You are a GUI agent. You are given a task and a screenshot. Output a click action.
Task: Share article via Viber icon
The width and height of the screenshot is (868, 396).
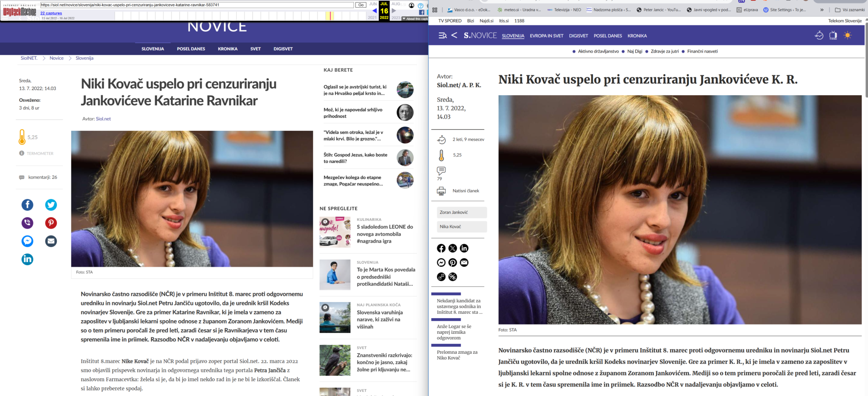point(28,223)
